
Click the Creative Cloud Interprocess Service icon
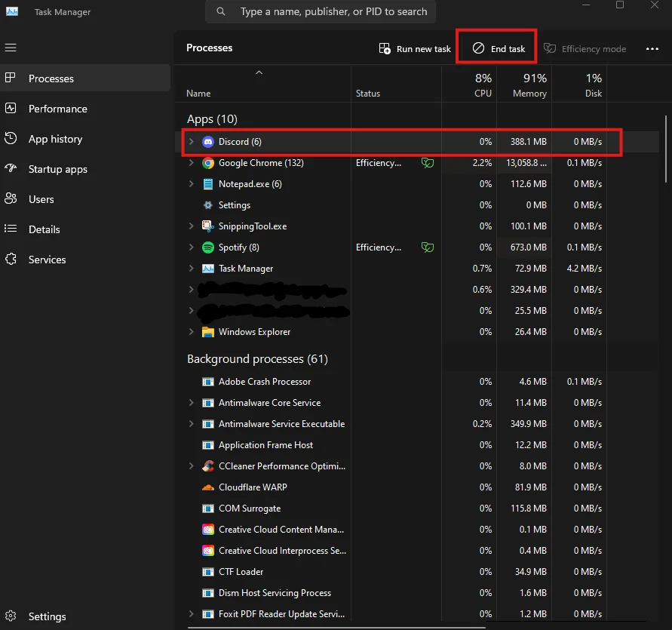point(208,551)
